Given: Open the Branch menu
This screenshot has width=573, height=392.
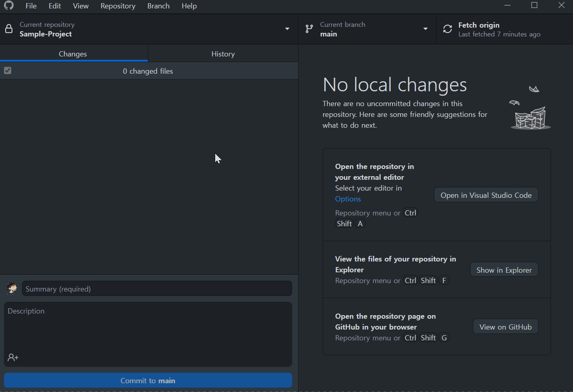Looking at the screenshot, I should [x=158, y=6].
